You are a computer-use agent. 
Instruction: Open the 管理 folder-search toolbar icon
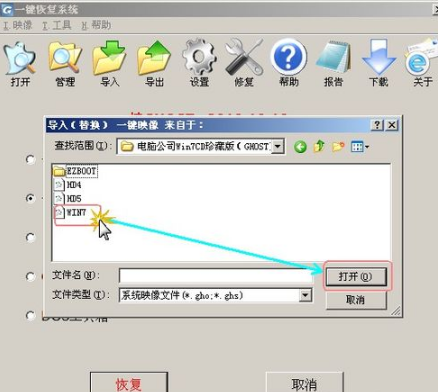point(65,64)
